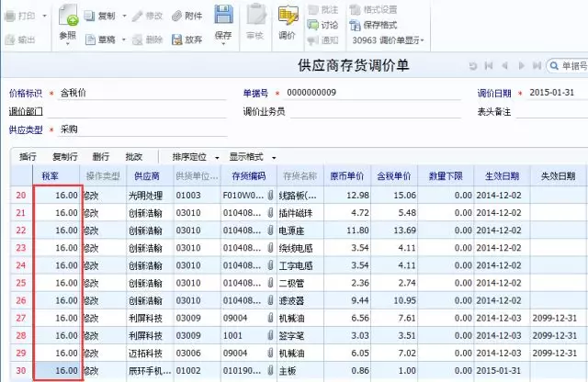The width and height of the screenshot is (588, 382).
Task: Click the 放弃 discard icon
Action: coord(176,39)
